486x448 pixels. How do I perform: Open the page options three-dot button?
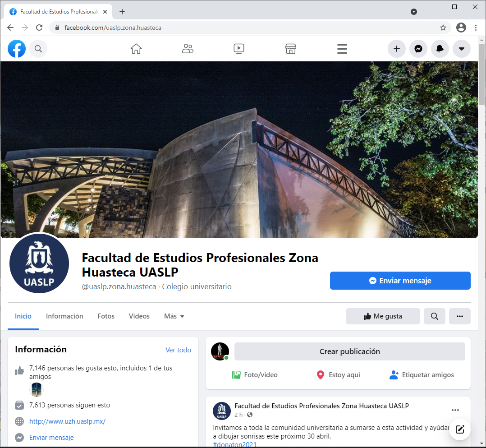[x=460, y=316]
